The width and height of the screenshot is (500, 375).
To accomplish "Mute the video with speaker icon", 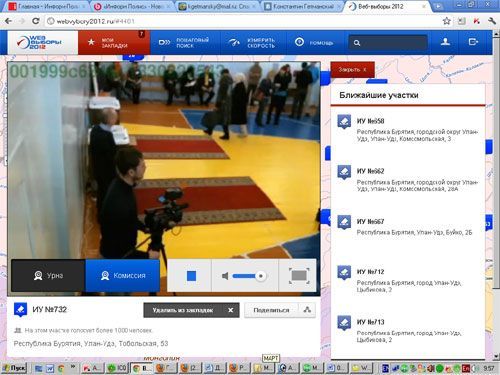I will coord(225,276).
